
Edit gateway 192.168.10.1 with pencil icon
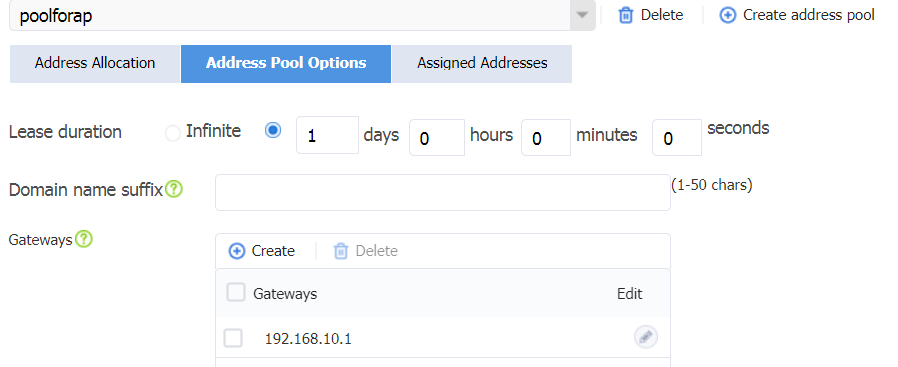pyautogui.click(x=645, y=337)
